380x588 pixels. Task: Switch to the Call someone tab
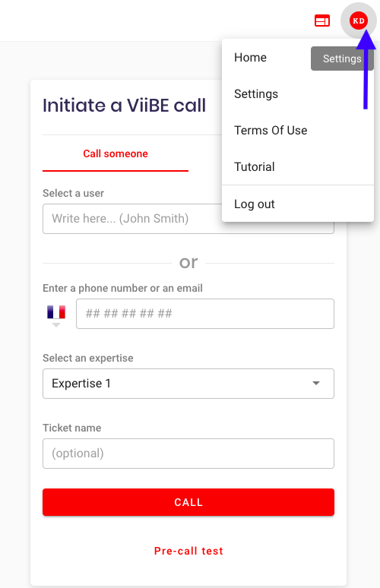tap(116, 153)
